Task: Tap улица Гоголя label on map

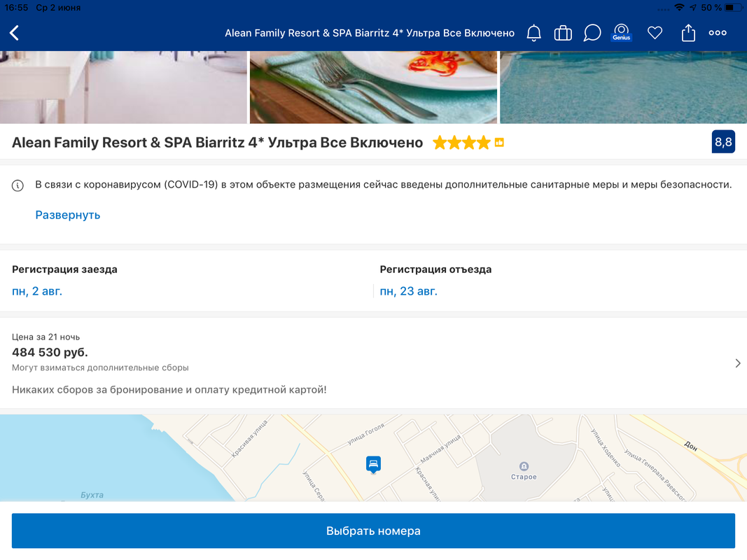Action: [x=365, y=434]
